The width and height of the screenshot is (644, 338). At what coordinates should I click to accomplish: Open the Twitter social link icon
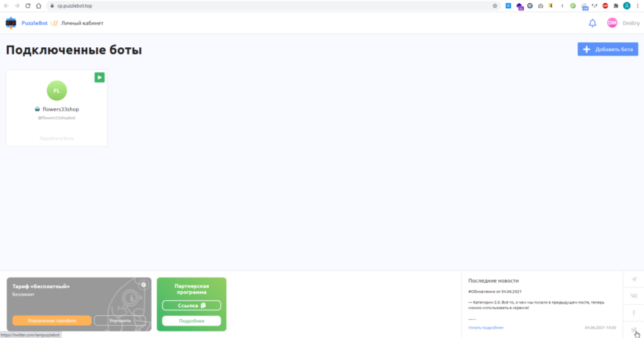click(633, 329)
